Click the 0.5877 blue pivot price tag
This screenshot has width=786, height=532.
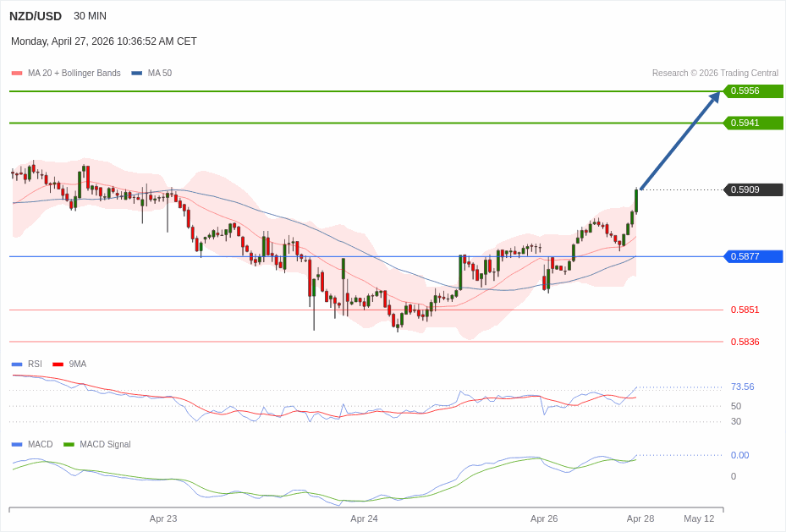tap(752, 256)
